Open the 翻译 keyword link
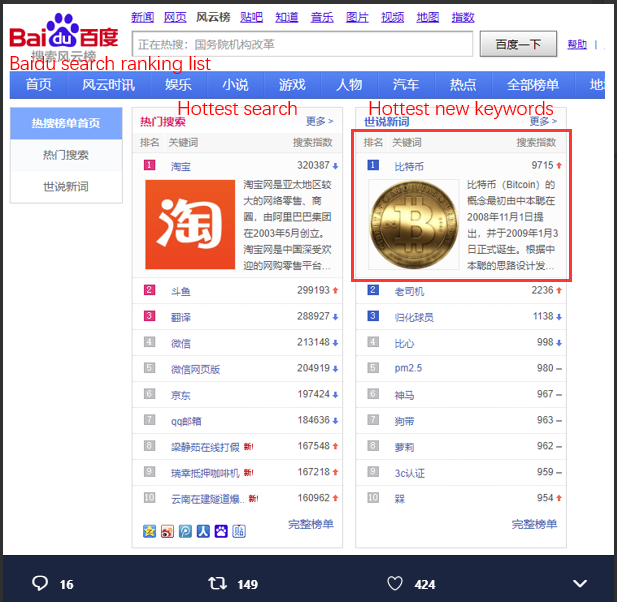 click(181, 318)
